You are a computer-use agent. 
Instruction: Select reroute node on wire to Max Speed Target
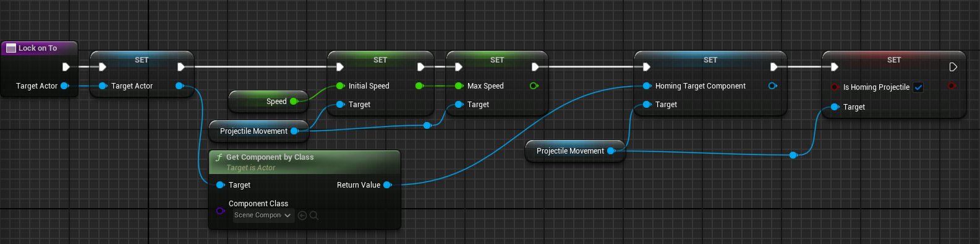[x=427, y=126]
